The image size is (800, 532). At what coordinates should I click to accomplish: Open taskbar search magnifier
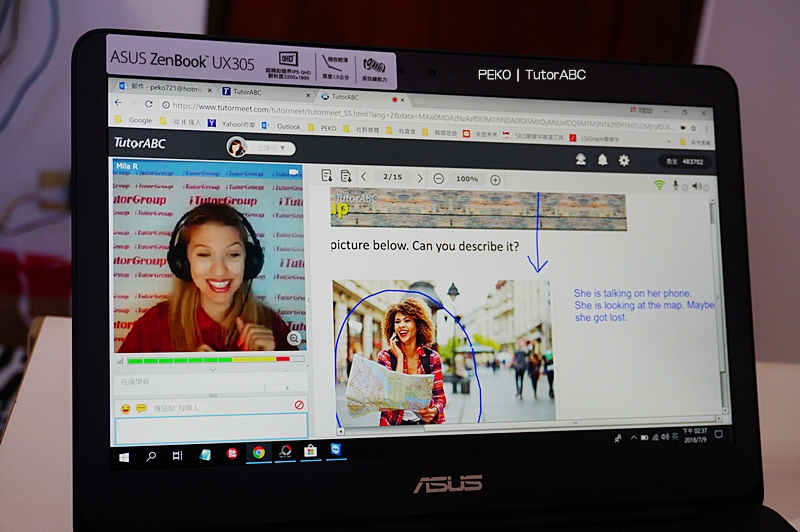tap(151, 456)
